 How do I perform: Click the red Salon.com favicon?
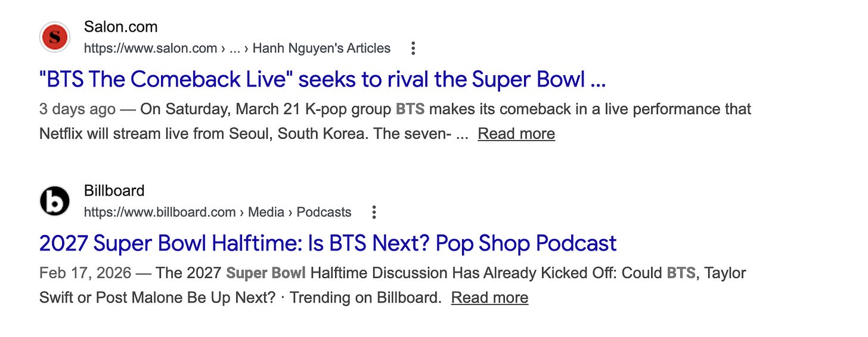click(x=55, y=38)
